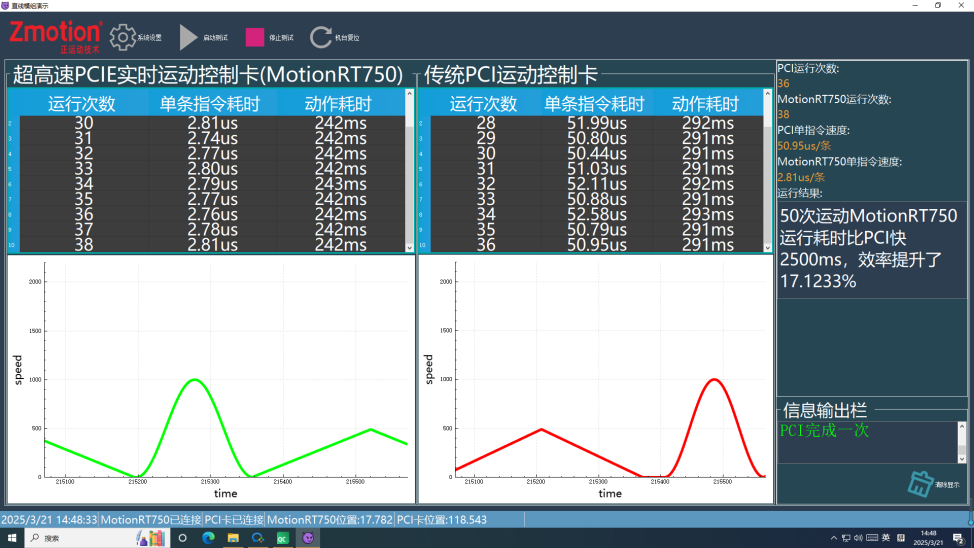
Task: Click PCI table scroll-down arrow
Action: [768, 247]
